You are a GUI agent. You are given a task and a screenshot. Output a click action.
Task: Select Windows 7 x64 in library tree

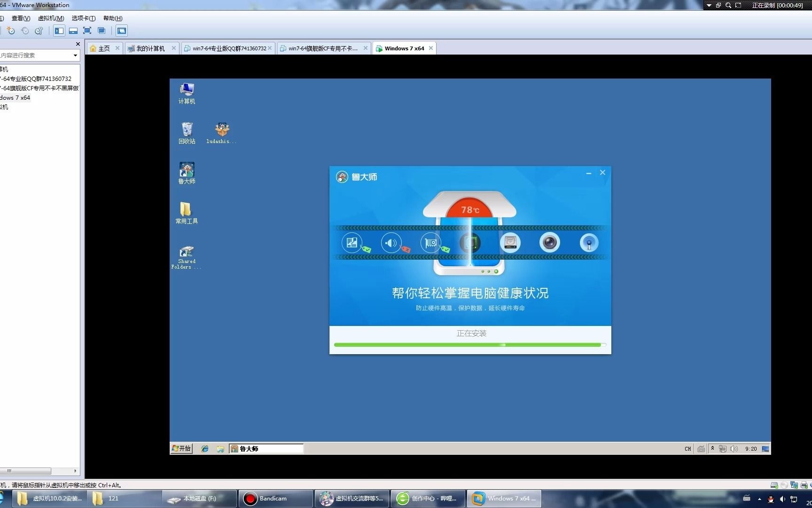click(x=15, y=97)
